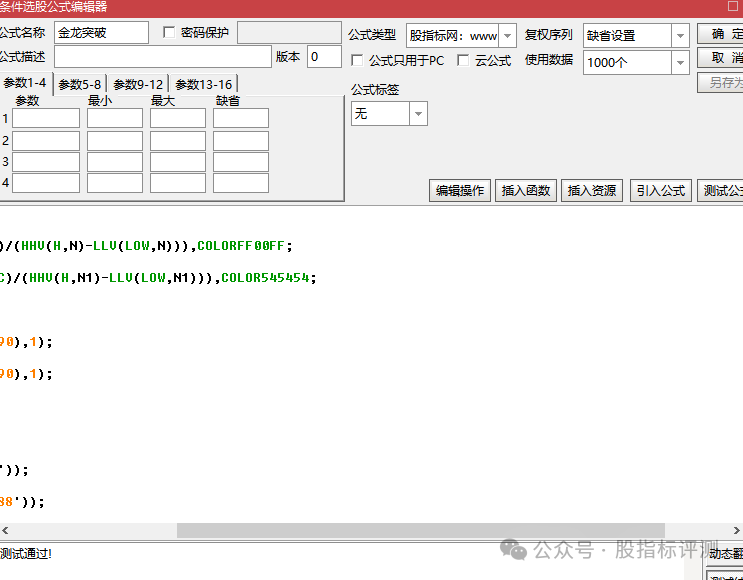Confirm with the 确定 button
Screen dimensions: 743x580
point(720,34)
